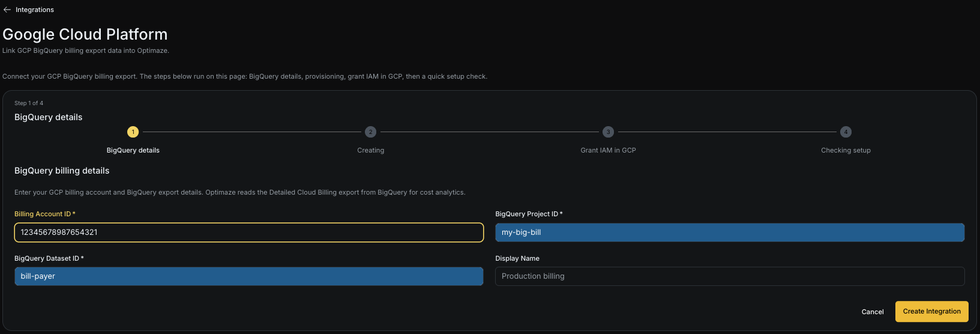Click the Creating step label
980x334 pixels.
371,150
